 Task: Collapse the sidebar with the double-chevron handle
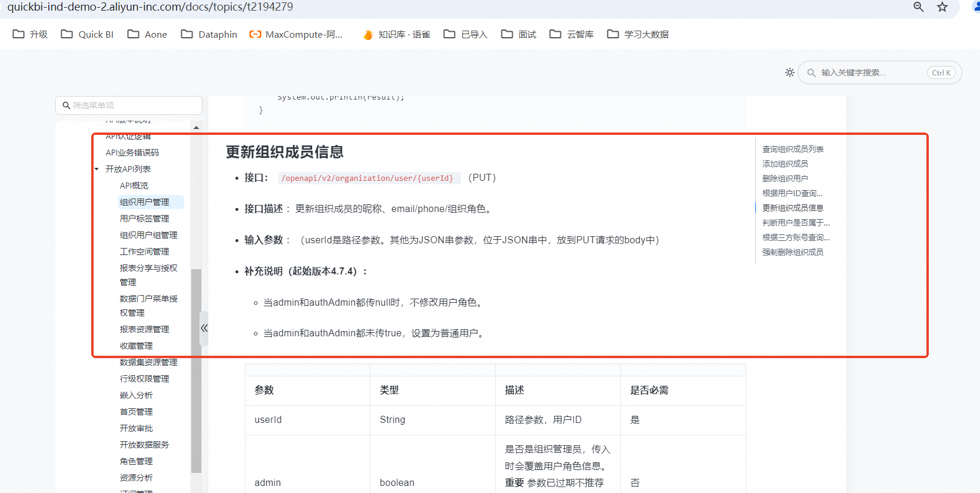pyautogui.click(x=204, y=328)
